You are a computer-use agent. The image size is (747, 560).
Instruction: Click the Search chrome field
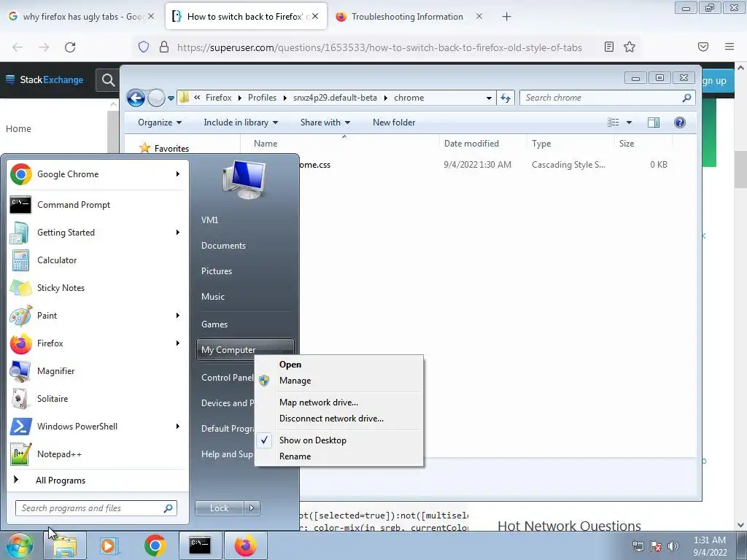pos(608,98)
